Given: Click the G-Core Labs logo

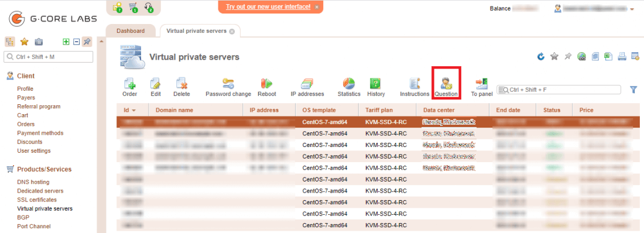Looking at the screenshot, I should 53,19.
